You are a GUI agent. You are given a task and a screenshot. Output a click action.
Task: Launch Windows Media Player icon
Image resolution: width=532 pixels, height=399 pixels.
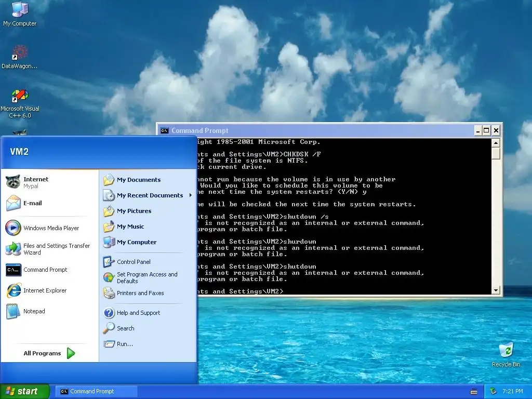[x=13, y=228]
